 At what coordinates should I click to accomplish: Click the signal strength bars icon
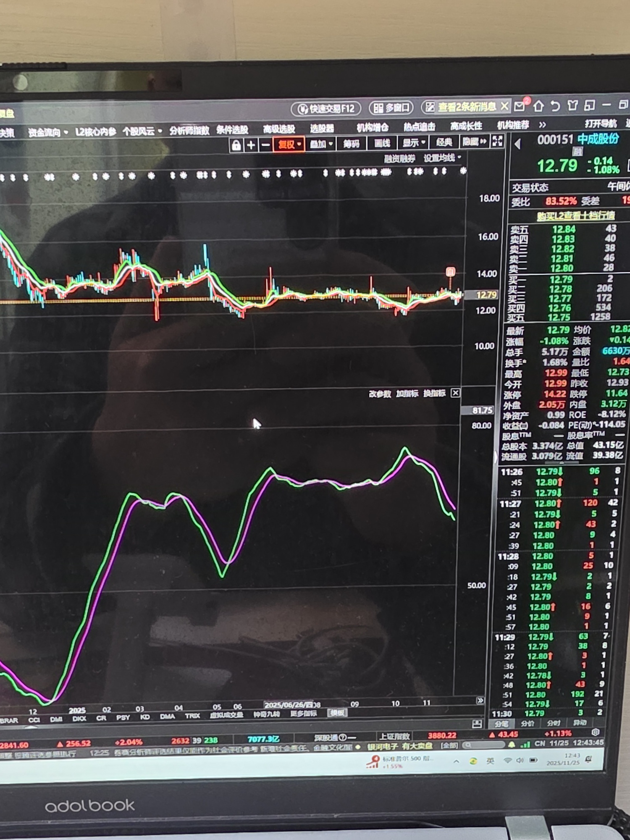click(x=525, y=744)
